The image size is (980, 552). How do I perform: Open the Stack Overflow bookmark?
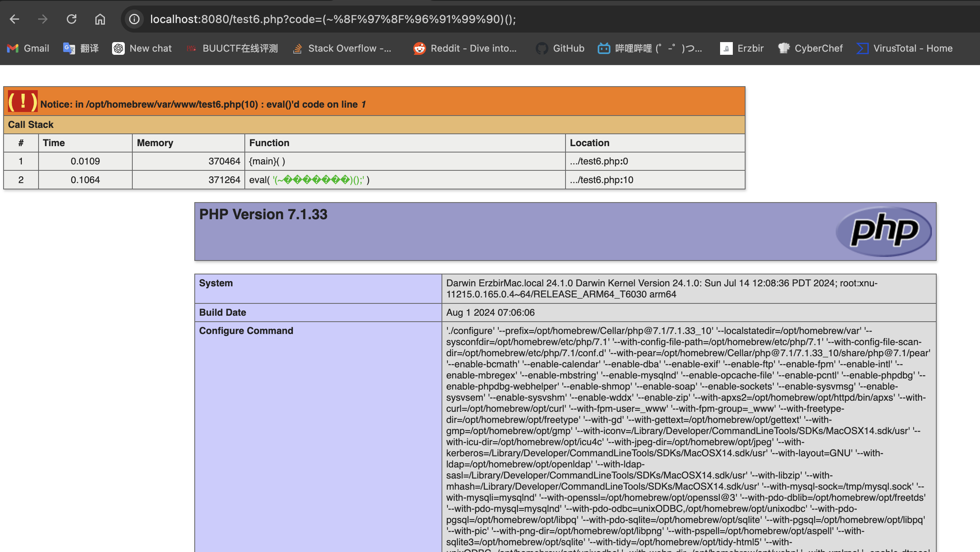tap(342, 48)
